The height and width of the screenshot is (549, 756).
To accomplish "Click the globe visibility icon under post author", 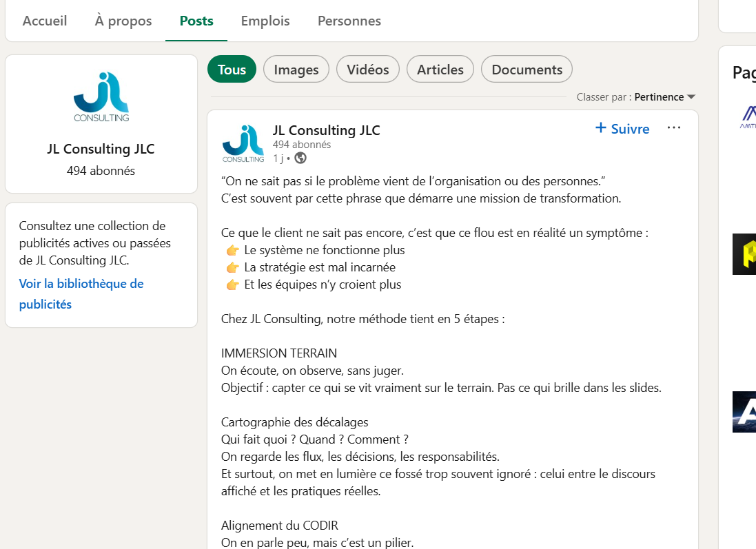I will pyautogui.click(x=300, y=158).
